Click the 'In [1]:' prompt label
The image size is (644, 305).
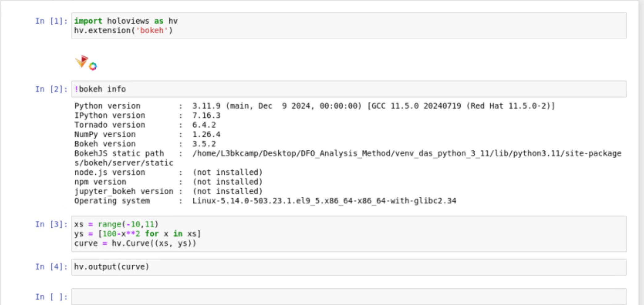[x=51, y=21]
